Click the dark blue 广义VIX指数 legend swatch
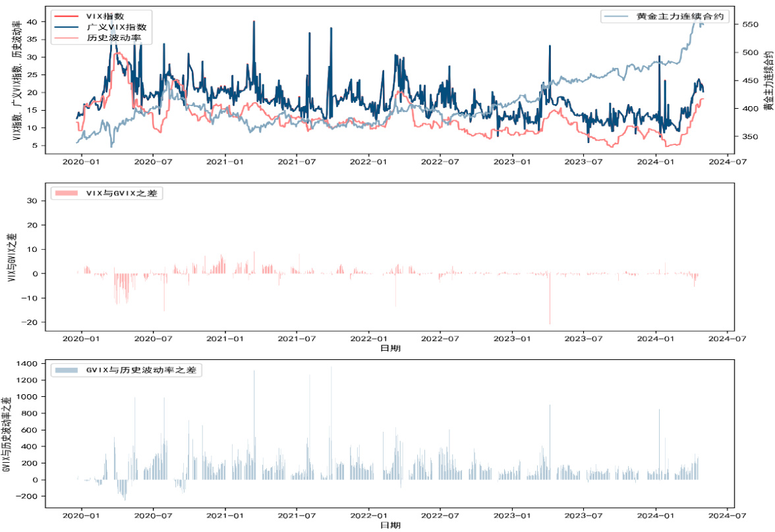The image size is (775, 532). pos(67,27)
